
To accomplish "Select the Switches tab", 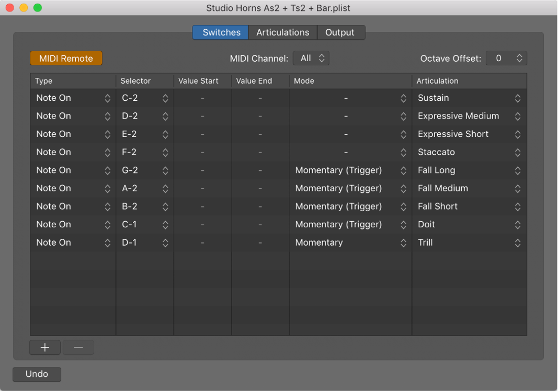I will [221, 32].
